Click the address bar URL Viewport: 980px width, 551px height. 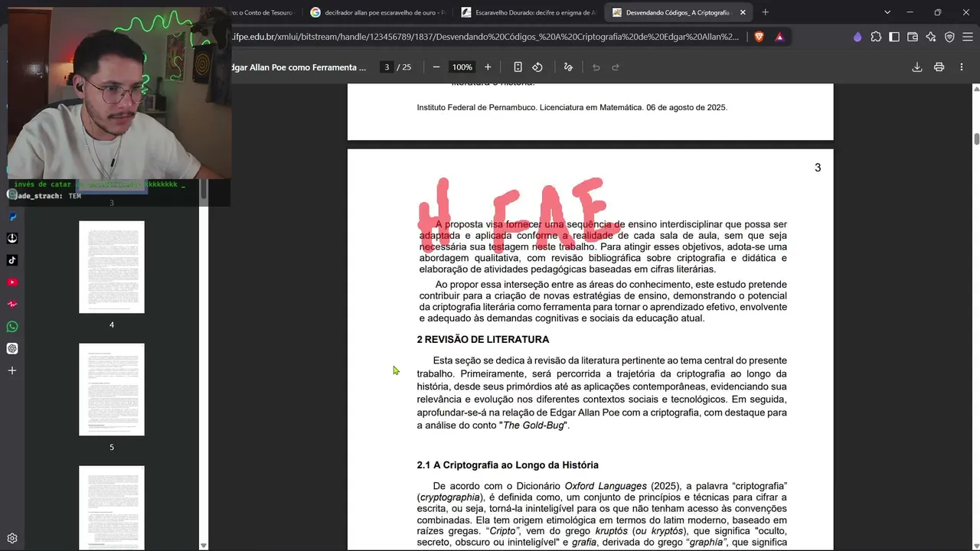click(486, 37)
